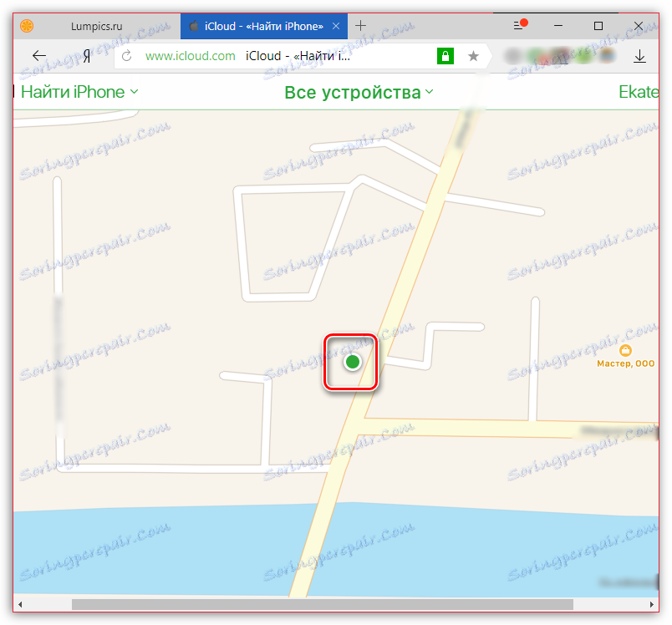Click the scrollbar right arrow
The height and width of the screenshot is (625, 672).
click(651, 604)
